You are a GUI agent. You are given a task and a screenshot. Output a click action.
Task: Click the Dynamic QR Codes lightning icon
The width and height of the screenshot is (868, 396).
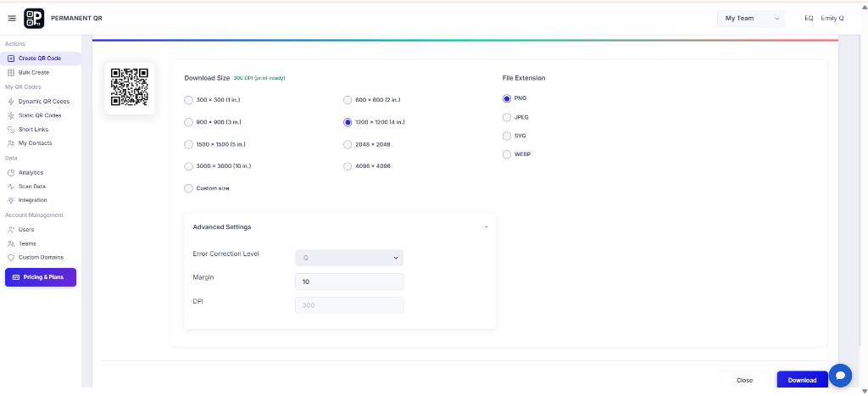click(11, 102)
